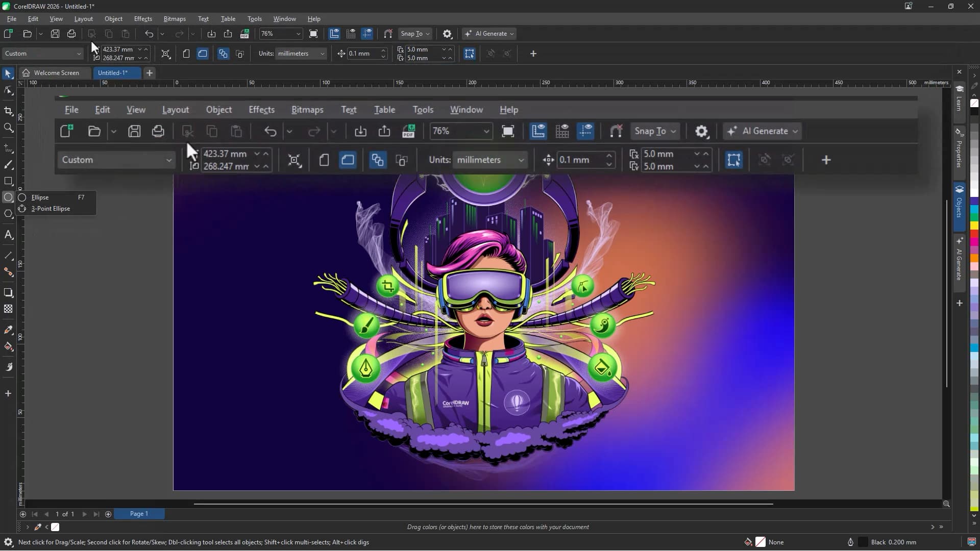Activate the Text tool

(x=8, y=235)
